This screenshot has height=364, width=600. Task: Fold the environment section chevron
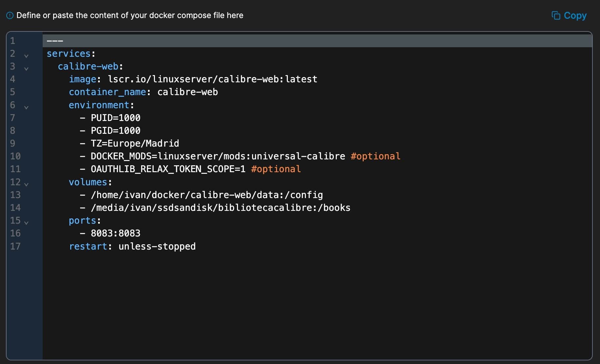coord(26,107)
